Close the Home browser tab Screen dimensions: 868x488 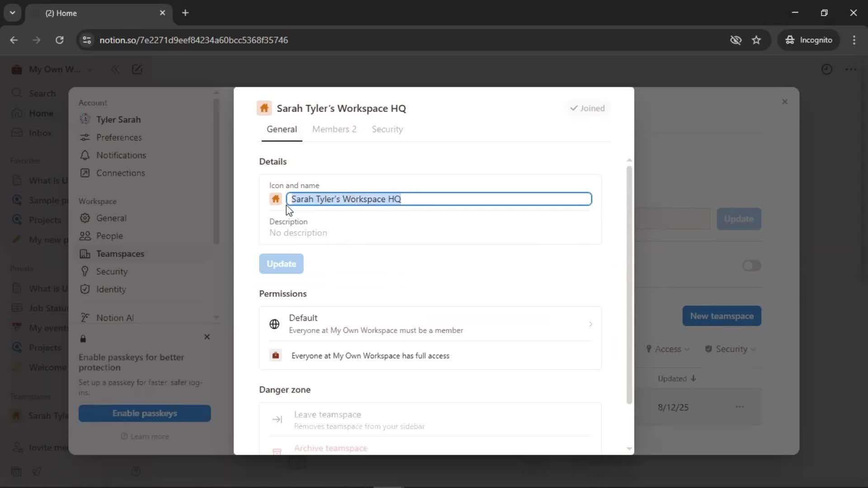(162, 13)
